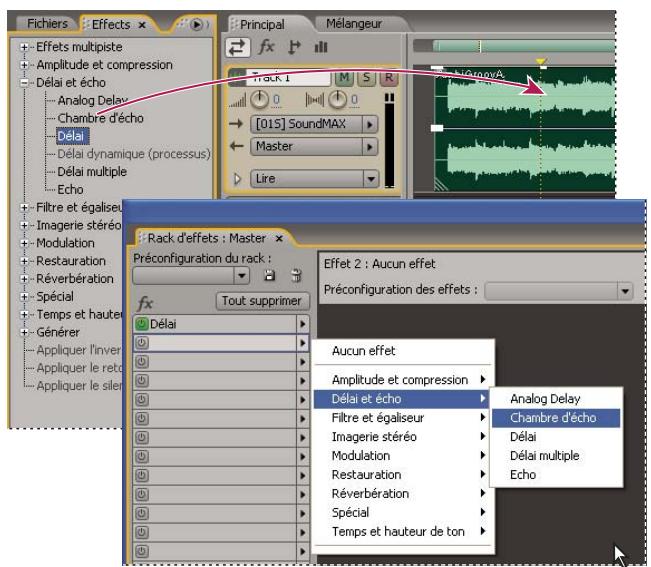651x567 pixels.
Task: Click the yellow playhead marker
Action: pos(541,62)
